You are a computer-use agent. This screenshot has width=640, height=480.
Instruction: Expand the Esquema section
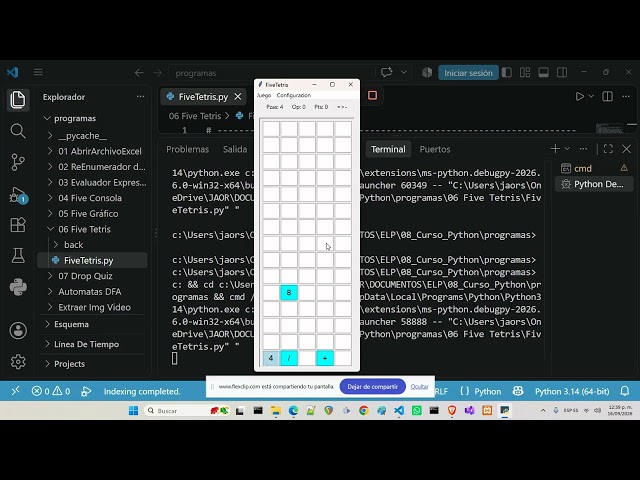[47, 324]
